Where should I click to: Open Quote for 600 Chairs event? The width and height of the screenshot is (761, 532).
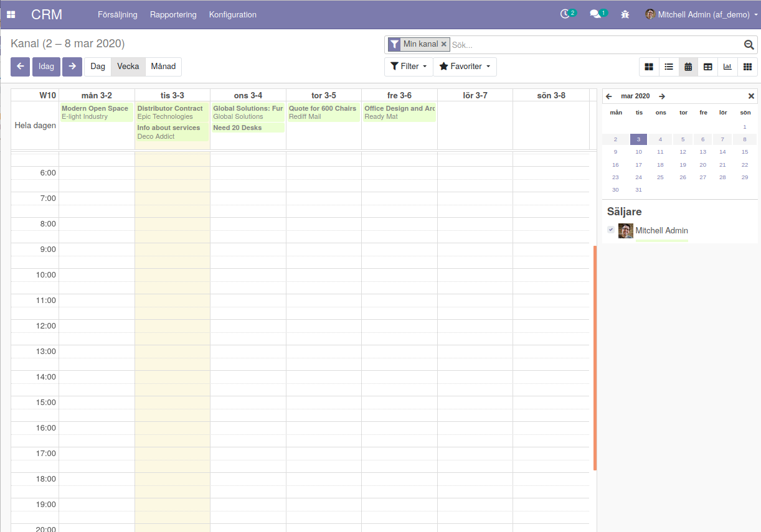point(324,112)
